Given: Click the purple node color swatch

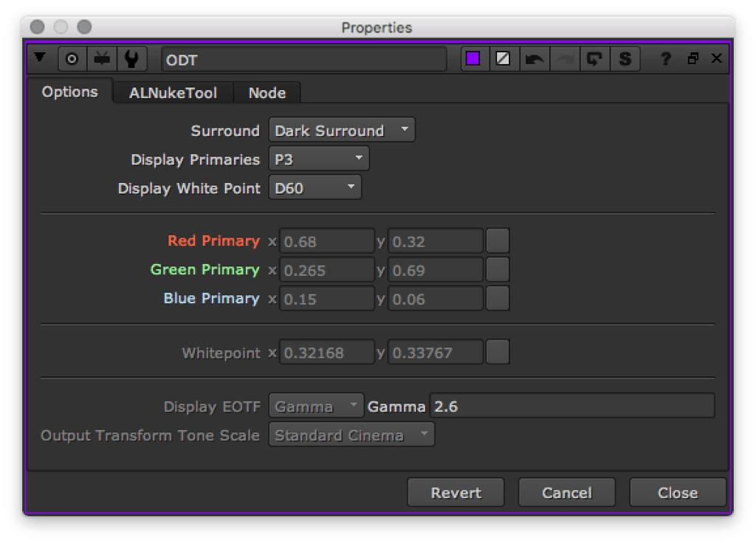Looking at the screenshot, I should click(x=473, y=58).
